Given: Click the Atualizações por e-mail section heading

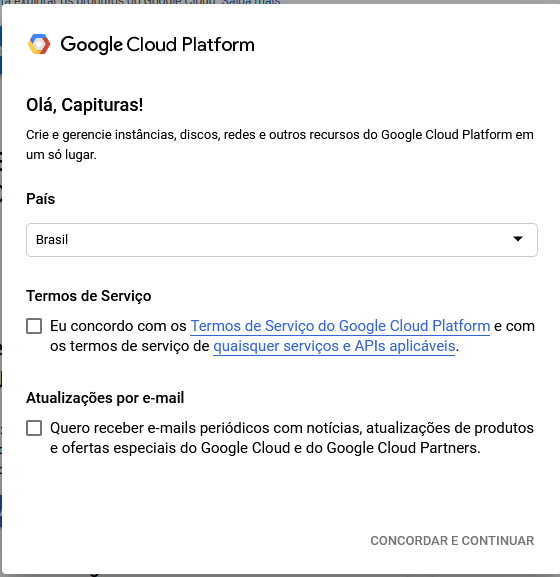Looking at the screenshot, I should pyautogui.click(x=105, y=398).
